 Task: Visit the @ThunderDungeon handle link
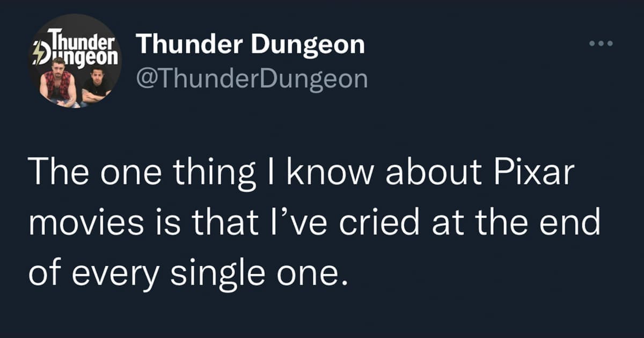(252, 79)
